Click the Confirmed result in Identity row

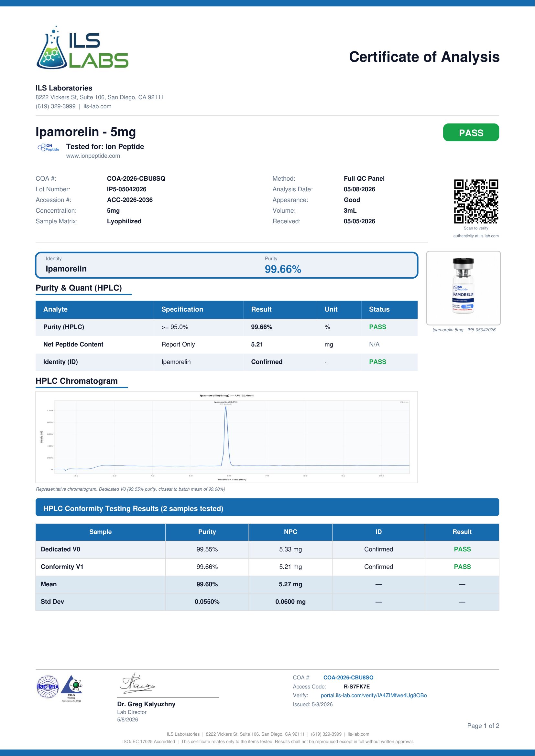click(x=267, y=362)
